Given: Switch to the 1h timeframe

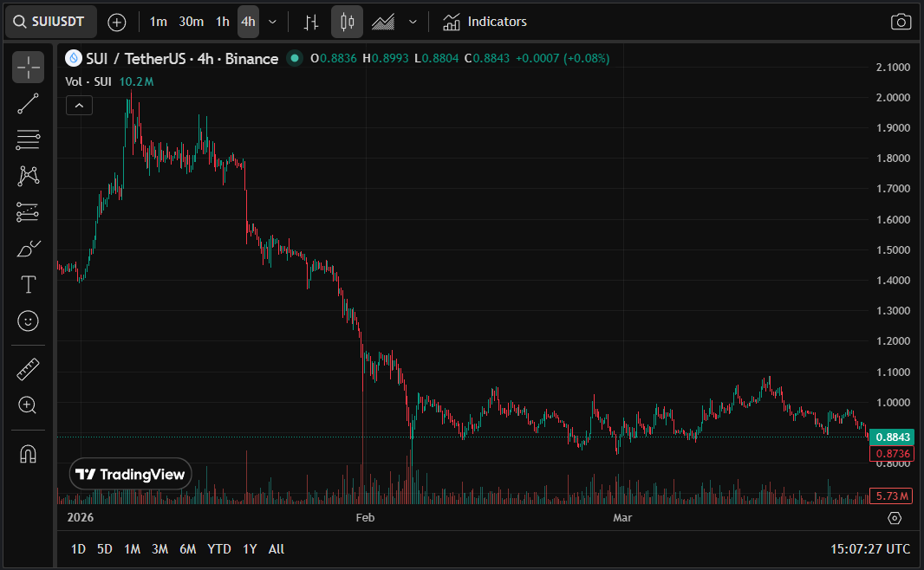Looking at the screenshot, I should [222, 22].
